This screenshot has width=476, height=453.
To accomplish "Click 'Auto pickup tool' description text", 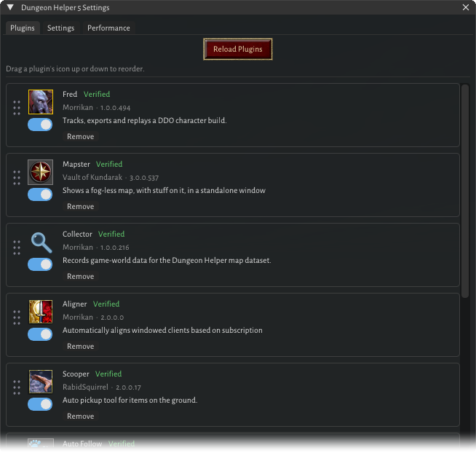I will pyautogui.click(x=130, y=400).
